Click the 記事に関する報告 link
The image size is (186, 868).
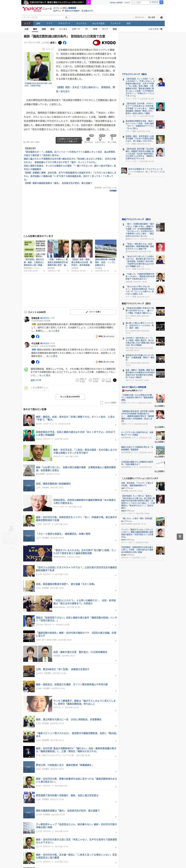pyautogui.click(x=32, y=142)
